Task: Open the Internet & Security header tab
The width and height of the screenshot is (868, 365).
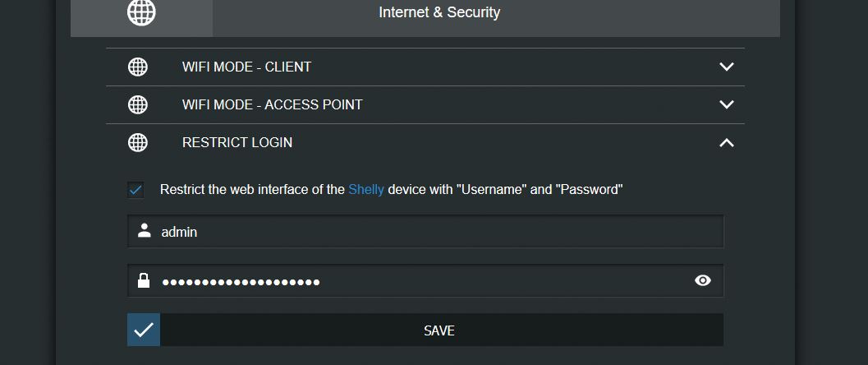Action: 439,12
